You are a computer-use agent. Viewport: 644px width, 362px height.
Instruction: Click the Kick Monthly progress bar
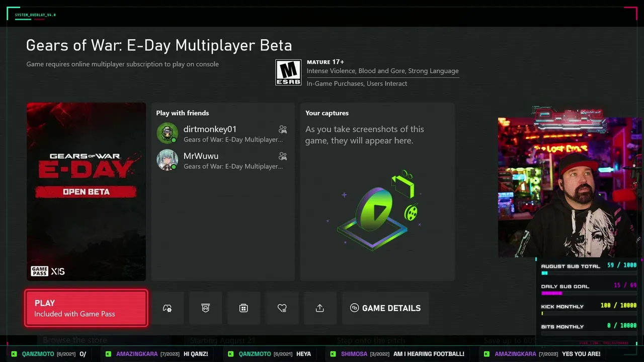589,313
